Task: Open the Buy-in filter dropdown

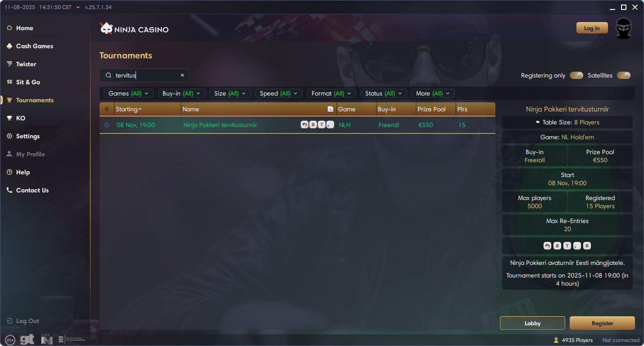Action: (x=181, y=93)
